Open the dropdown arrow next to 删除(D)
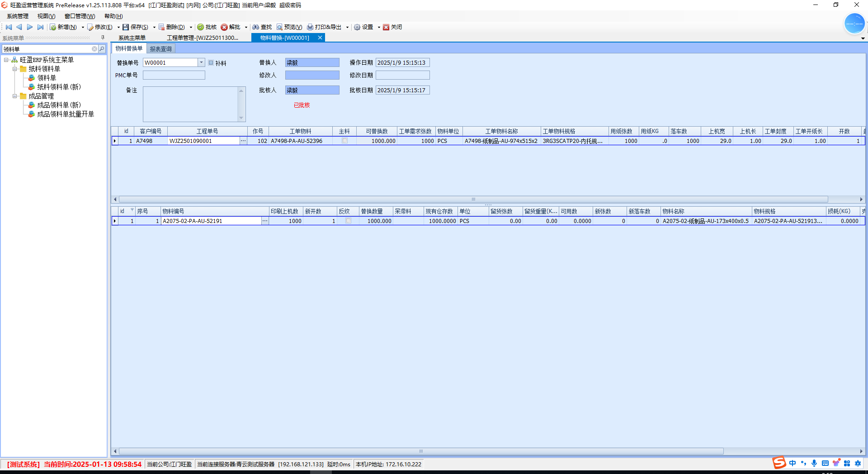 click(x=191, y=27)
